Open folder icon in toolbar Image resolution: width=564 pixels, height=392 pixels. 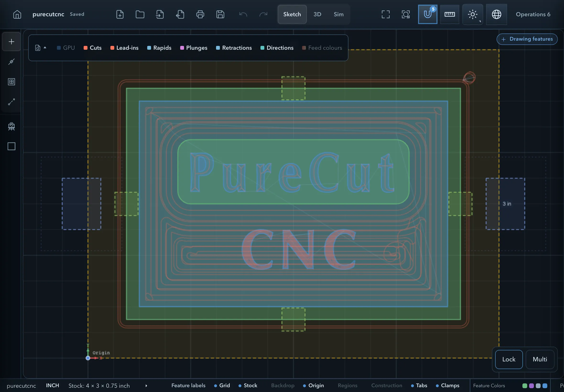click(140, 14)
